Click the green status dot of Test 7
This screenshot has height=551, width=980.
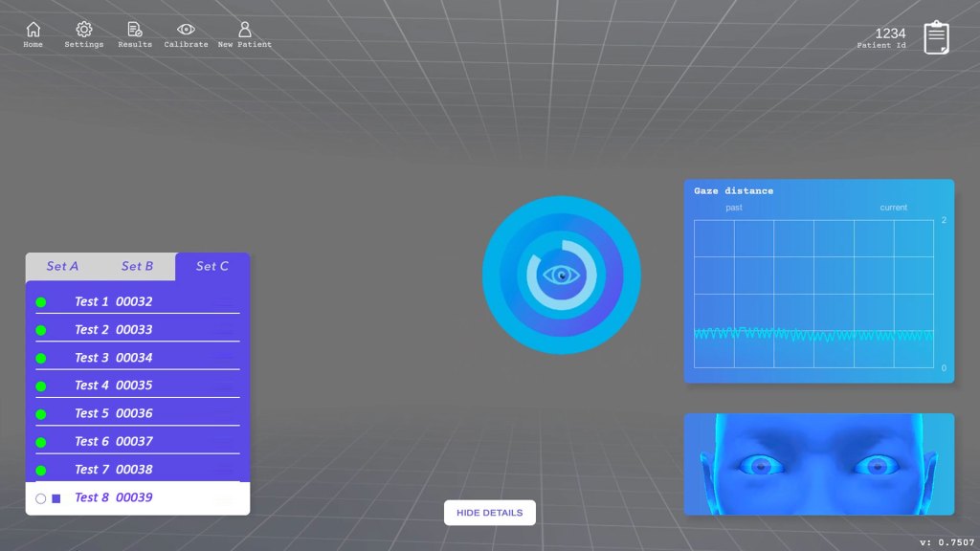pyautogui.click(x=40, y=471)
